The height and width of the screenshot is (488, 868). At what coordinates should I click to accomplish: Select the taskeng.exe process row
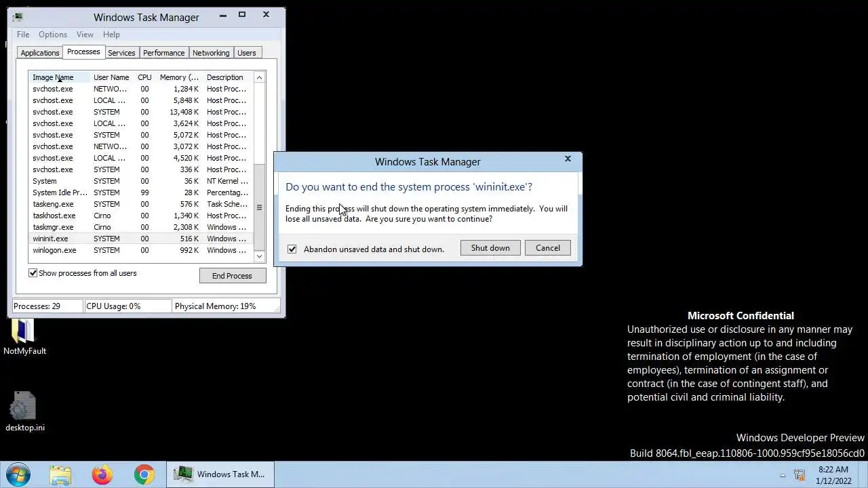click(141, 204)
